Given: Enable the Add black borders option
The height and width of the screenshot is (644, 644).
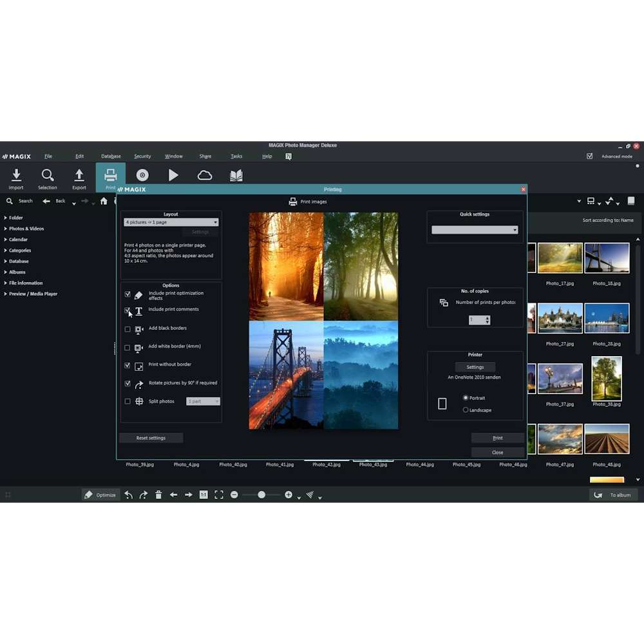Looking at the screenshot, I should (x=128, y=330).
